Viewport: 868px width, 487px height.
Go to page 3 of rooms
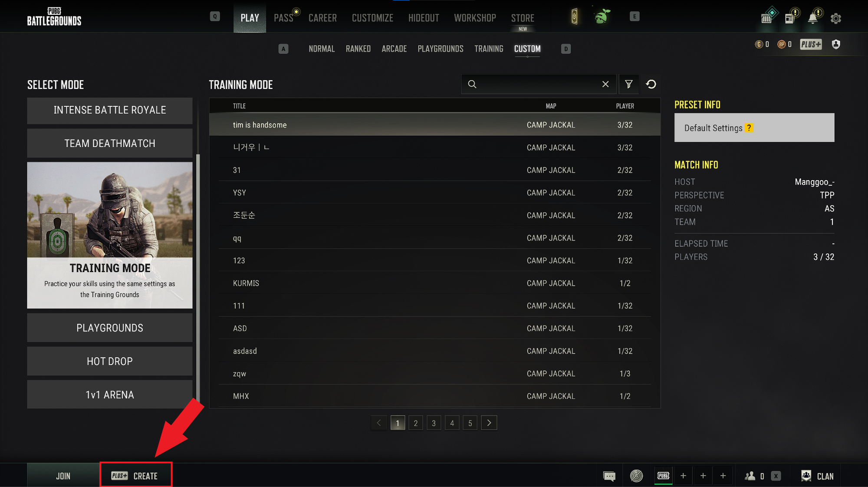click(434, 423)
